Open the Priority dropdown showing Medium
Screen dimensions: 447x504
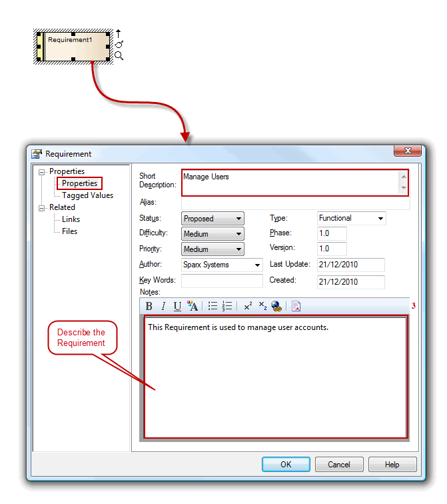coord(213,249)
